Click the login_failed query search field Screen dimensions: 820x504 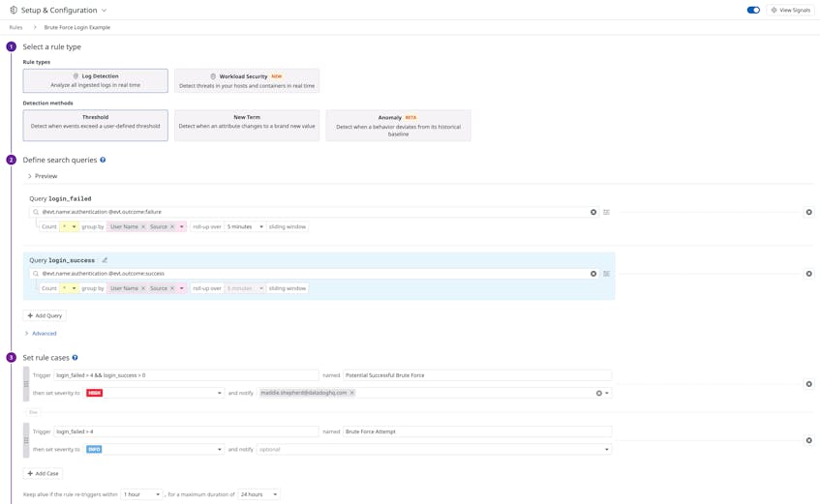[x=314, y=212]
